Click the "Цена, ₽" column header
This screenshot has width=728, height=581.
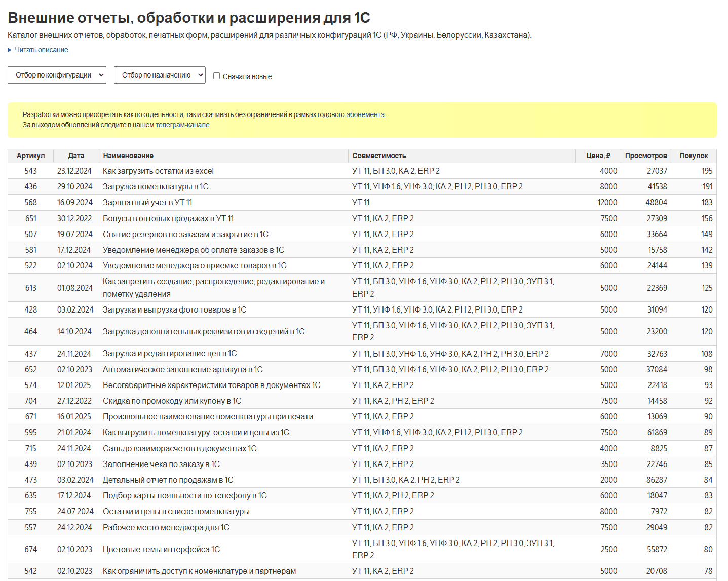click(x=598, y=156)
